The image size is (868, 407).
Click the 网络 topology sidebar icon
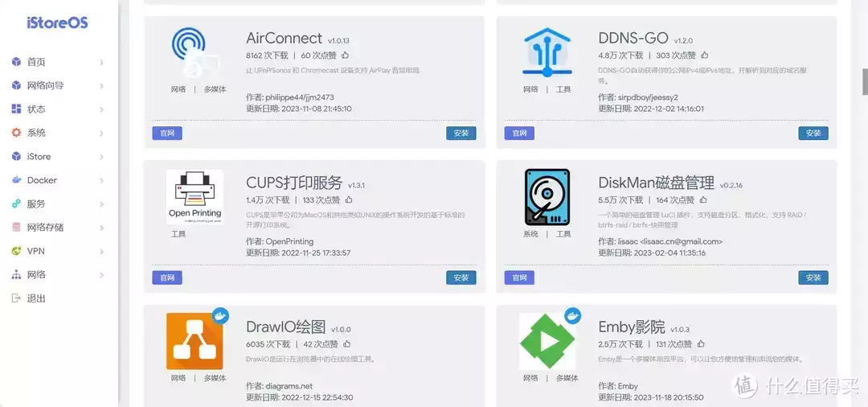(x=16, y=274)
